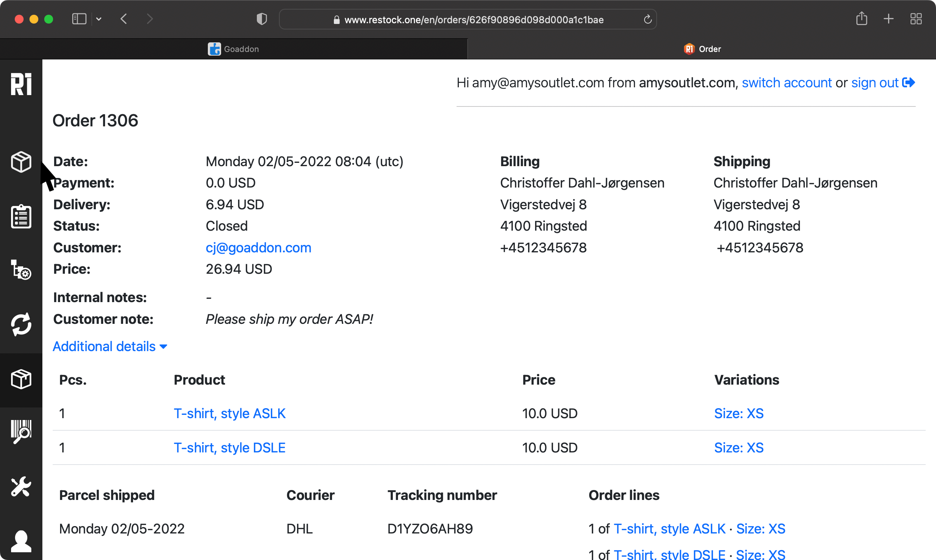Expand the Additional details section

(x=109, y=346)
